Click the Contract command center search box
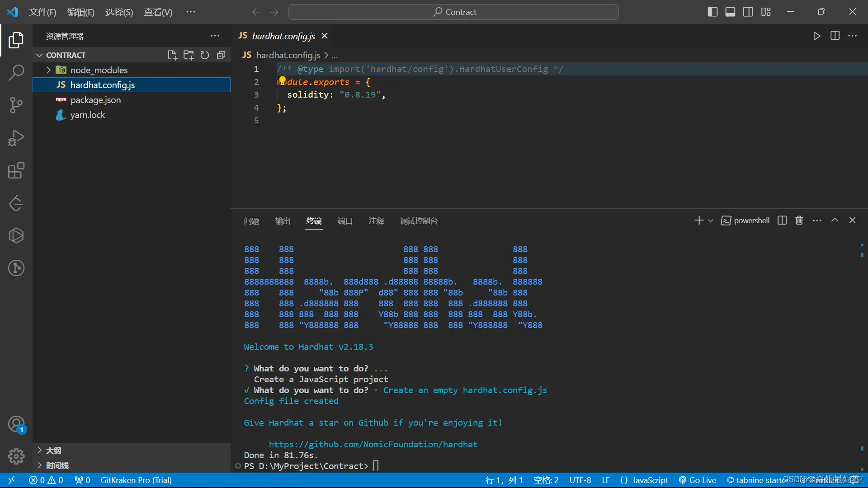 pyautogui.click(x=453, y=12)
